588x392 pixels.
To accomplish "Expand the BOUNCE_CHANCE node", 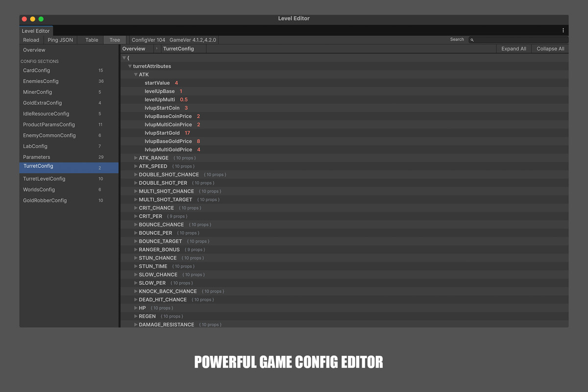I will pos(136,224).
